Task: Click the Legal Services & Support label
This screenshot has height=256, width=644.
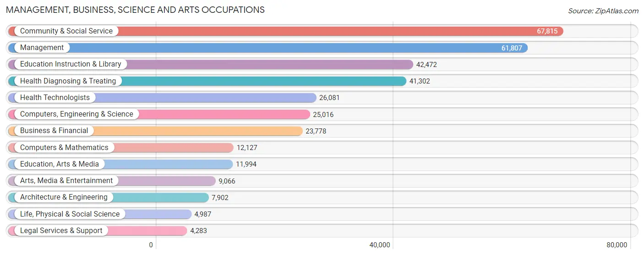Action: 61,230
